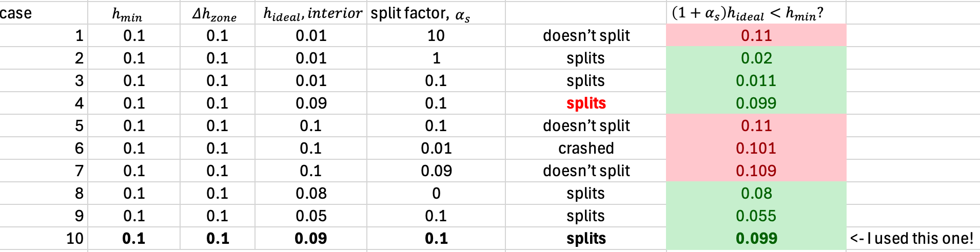Select the bold 0.099 cell in case 10
Viewport: 980px width, 252px height.
pos(756,239)
